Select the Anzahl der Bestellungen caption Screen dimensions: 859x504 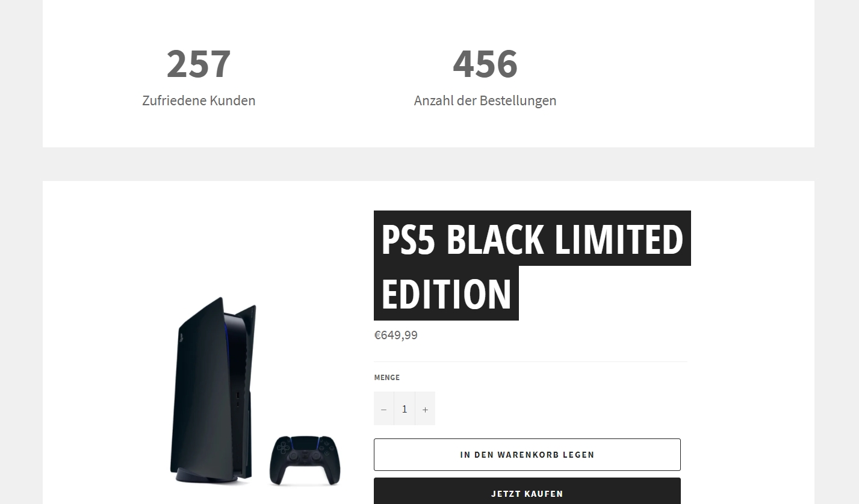coord(485,100)
